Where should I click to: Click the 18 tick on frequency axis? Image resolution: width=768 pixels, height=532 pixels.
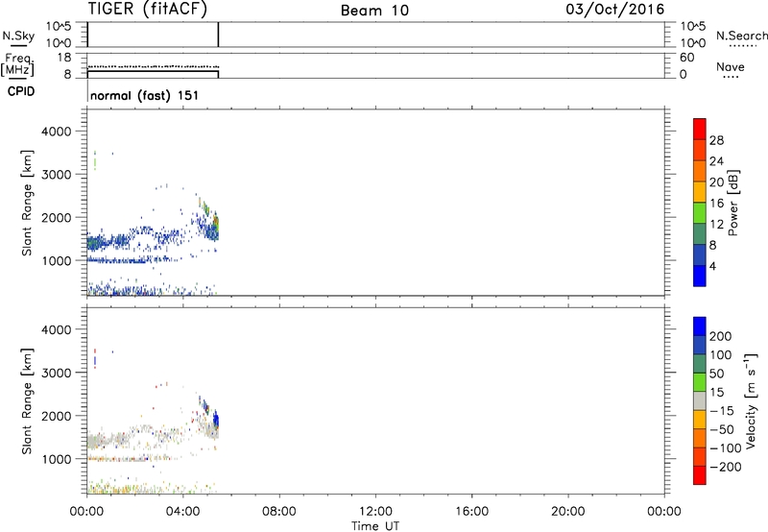[64, 58]
